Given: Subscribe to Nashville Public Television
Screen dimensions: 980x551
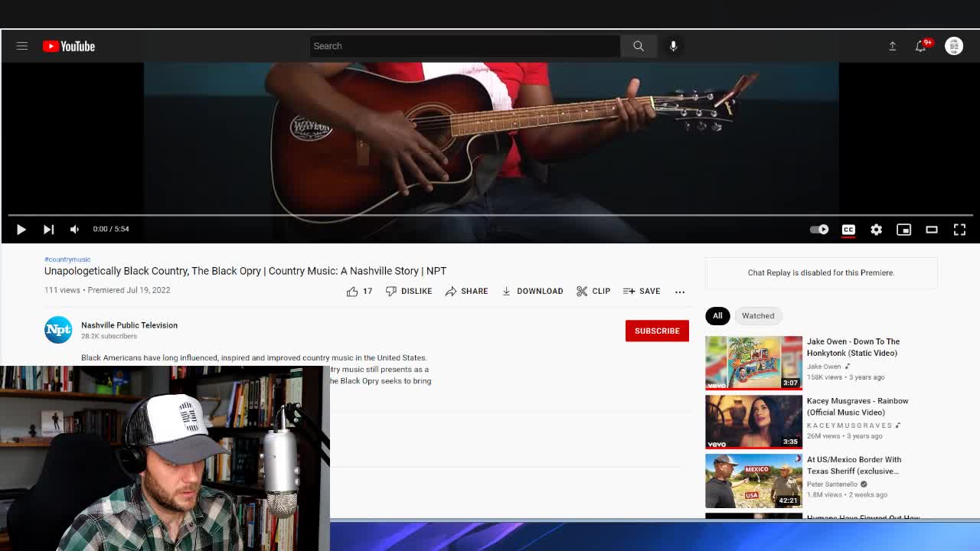Looking at the screenshot, I should [x=657, y=331].
